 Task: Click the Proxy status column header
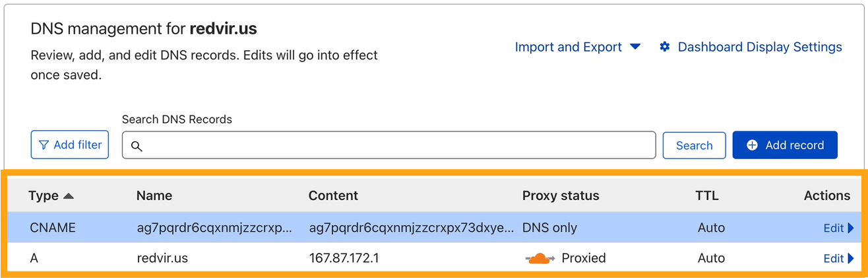[561, 195]
